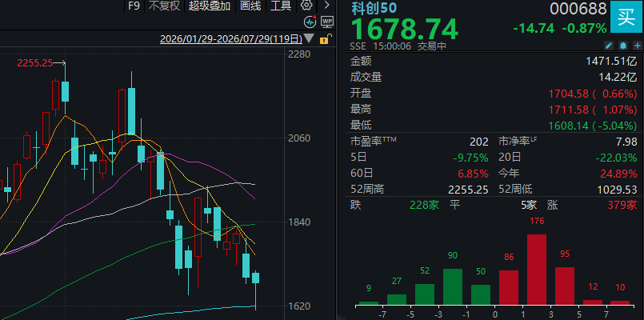Image resolution: width=644 pixels, height=320 pixels.
Task: Click the green distribution bar labeled 50
Action: tap(481, 295)
